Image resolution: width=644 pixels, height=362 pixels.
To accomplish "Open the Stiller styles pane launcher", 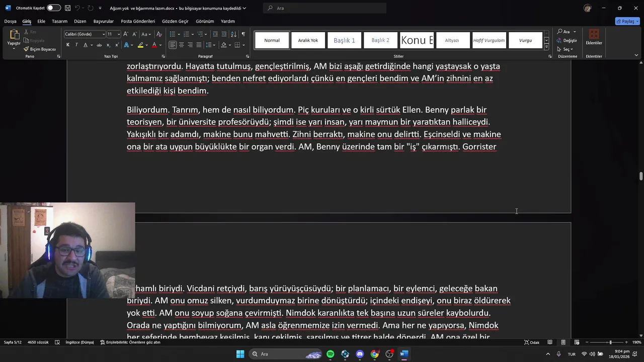I will [549, 56].
